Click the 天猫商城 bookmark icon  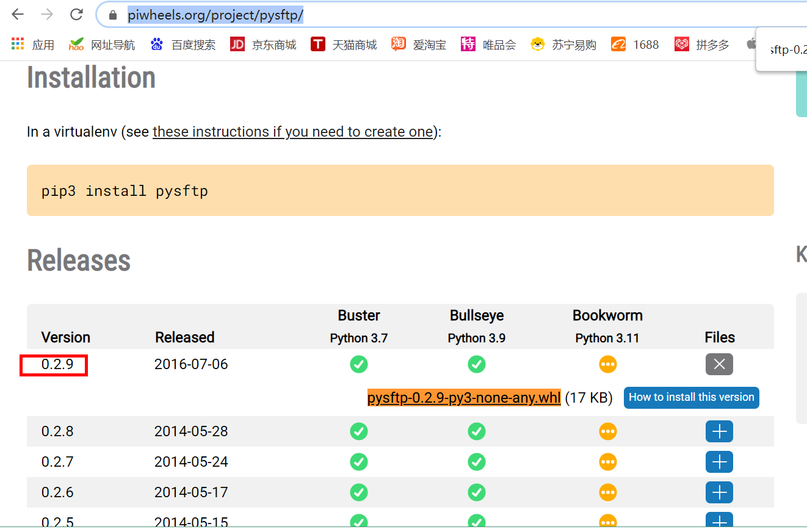tap(317, 44)
